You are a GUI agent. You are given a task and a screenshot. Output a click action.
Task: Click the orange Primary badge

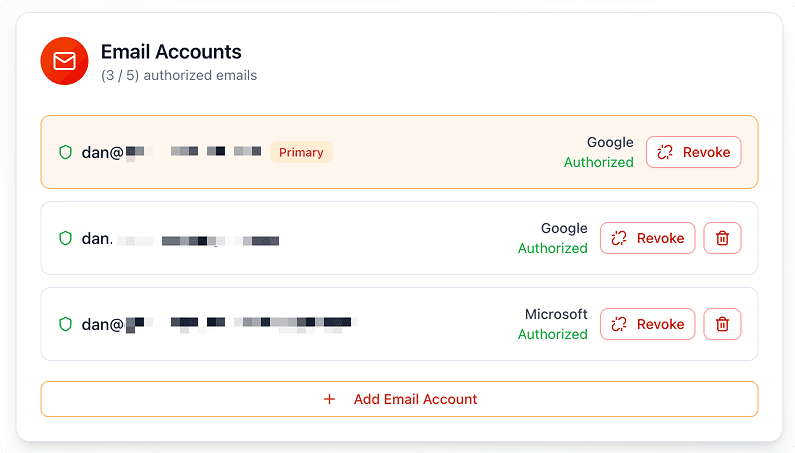coord(301,152)
